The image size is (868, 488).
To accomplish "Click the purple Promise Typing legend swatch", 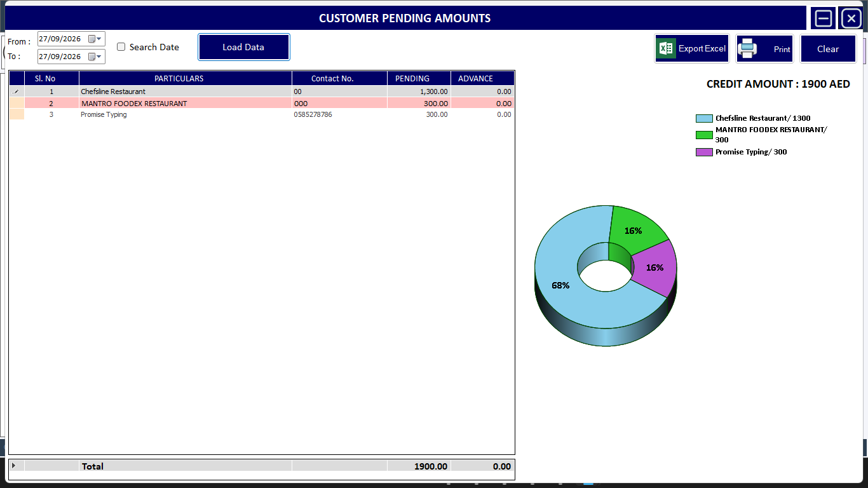I will click(704, 152).
